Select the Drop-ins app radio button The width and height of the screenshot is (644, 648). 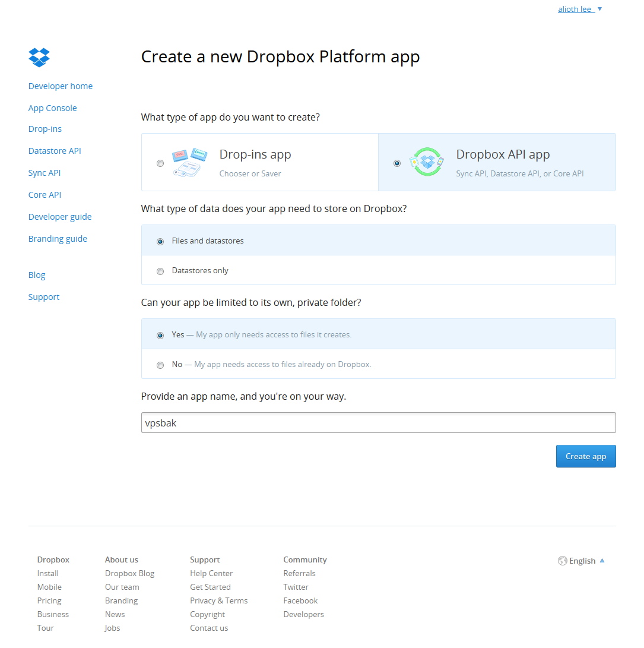tap(160, 163)
